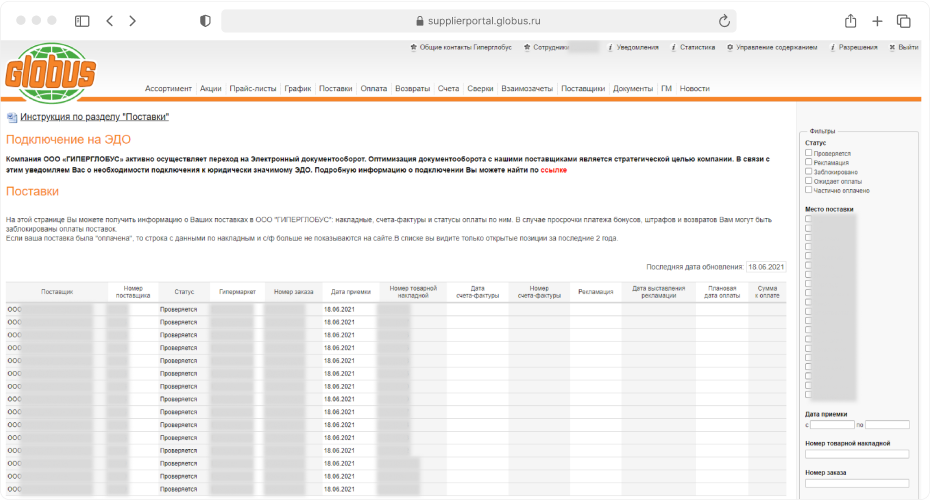This screenshot has width=930, height=500.
Task: Check the Проверяется status filter
Action: pyautogui.click(x=808, y=153)
